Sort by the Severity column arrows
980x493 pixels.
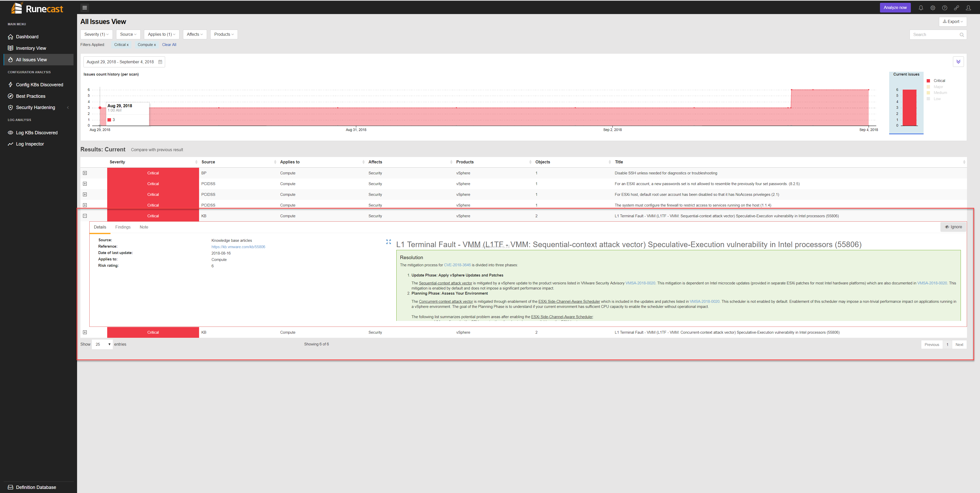point(196,162)
